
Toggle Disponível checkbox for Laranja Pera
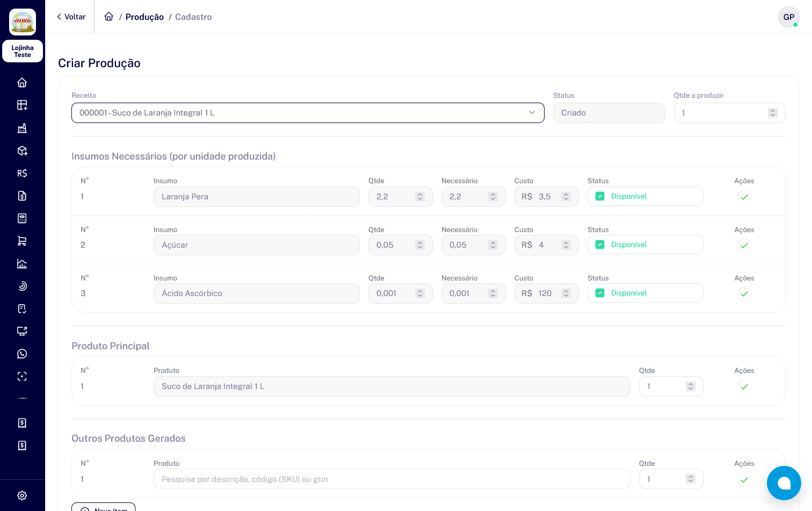coord(600,197)
